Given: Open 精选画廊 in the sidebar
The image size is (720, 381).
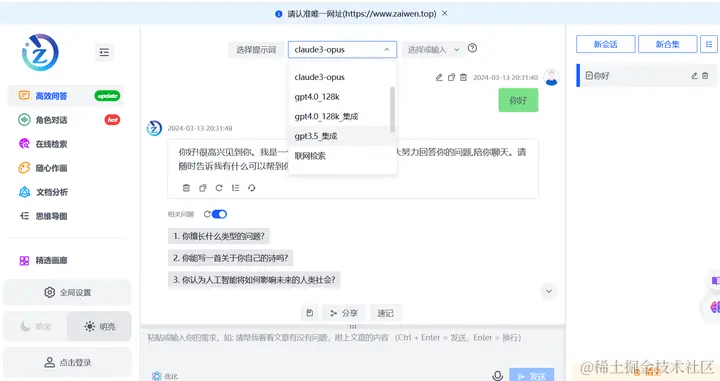Looking at the screenshot, I should pos(65,260).
